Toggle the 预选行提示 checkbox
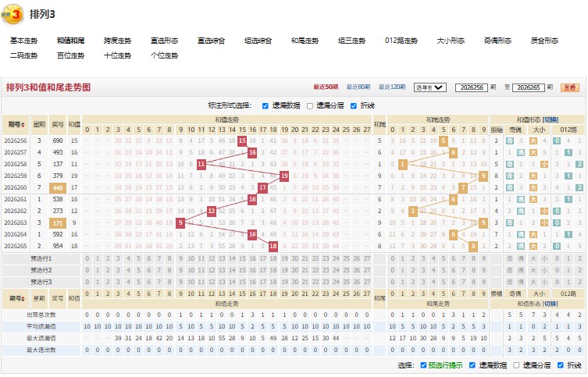588x377 pixels. pyautogui.click(x=423, y=365)
